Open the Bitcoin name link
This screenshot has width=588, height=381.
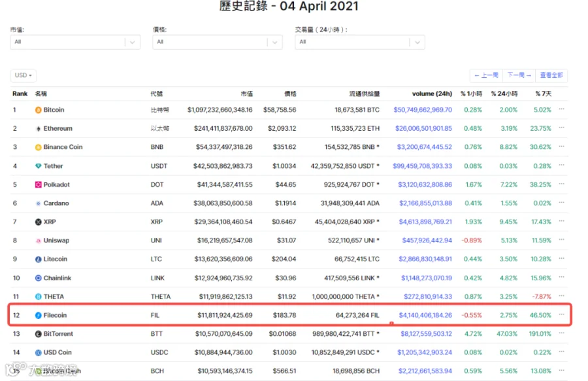pyautogui.click(x=54, y=110)
